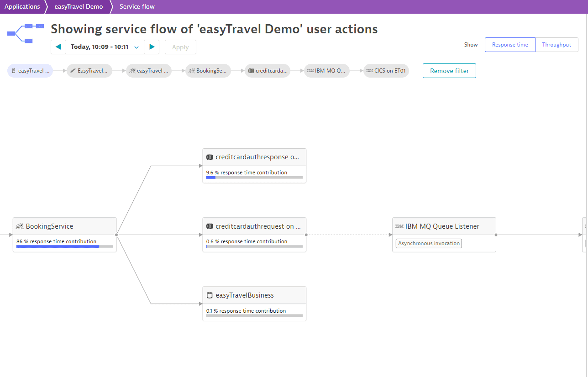Select the BookingSe... filter chip
The image size is (588, 377).
[x=208, y=71]
